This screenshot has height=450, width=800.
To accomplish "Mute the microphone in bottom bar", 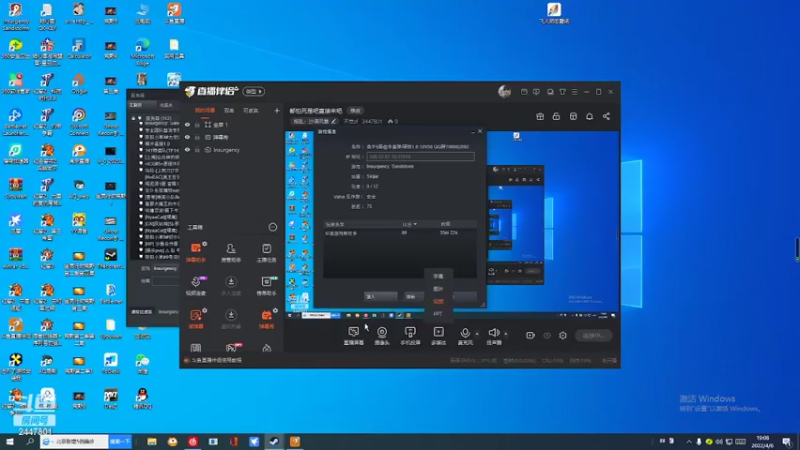I will click(x=465, y=336).
